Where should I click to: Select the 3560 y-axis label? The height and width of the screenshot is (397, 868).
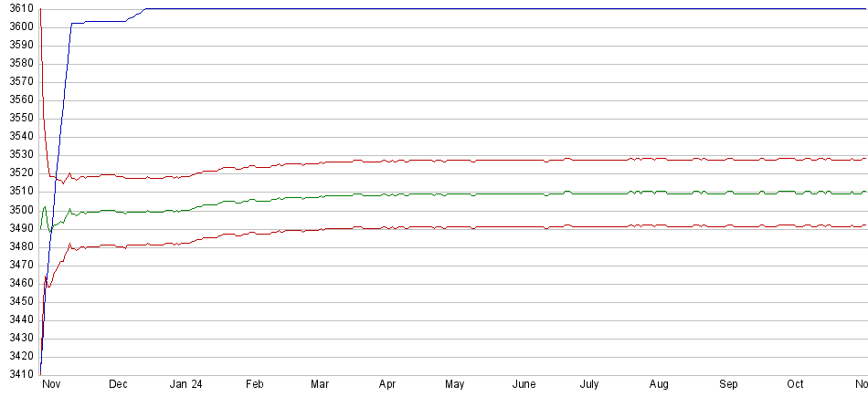click(x=19, y=99)
